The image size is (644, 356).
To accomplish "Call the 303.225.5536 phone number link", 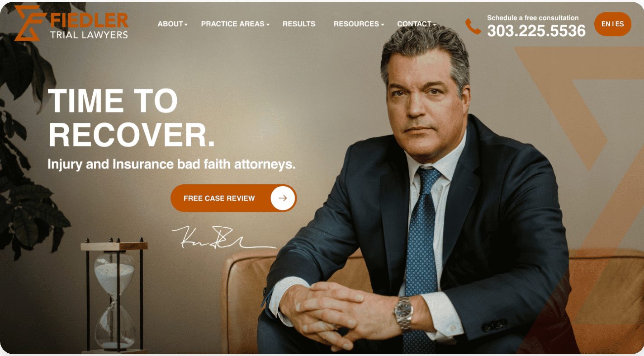I will point(536,31).
